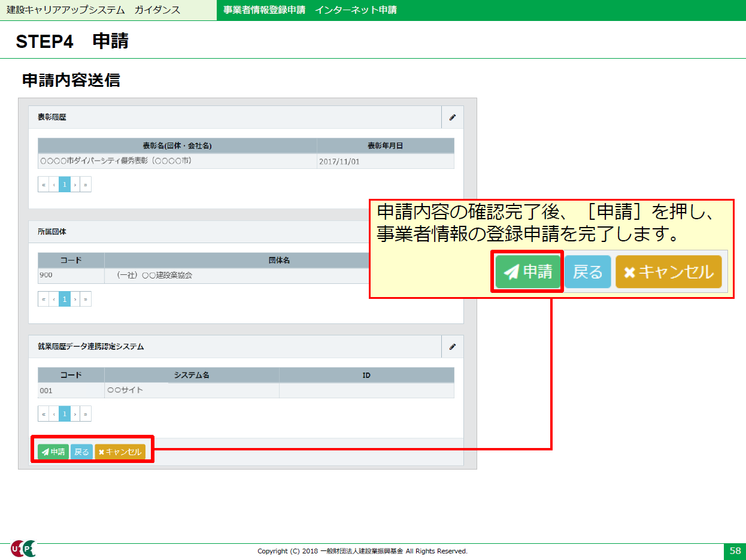Click the 団体名 column header
Screen dimensions: 746x560
279,261
